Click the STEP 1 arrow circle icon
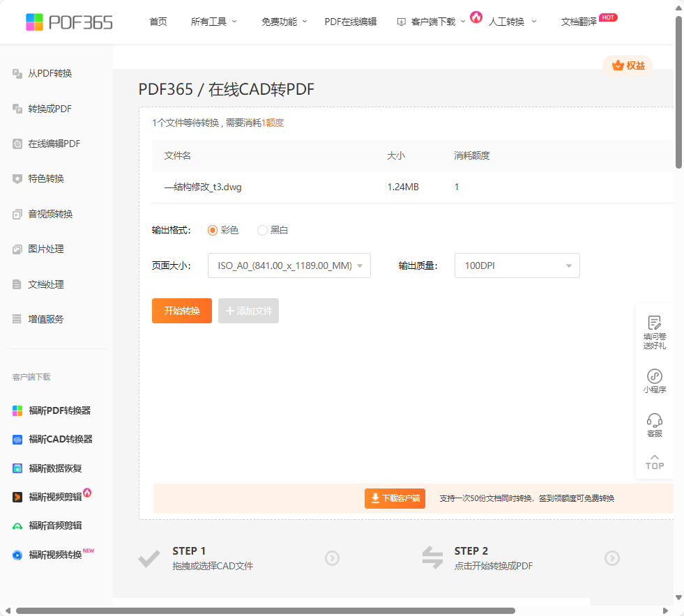This screenshot has width=684, height=616. click(332, 558)
